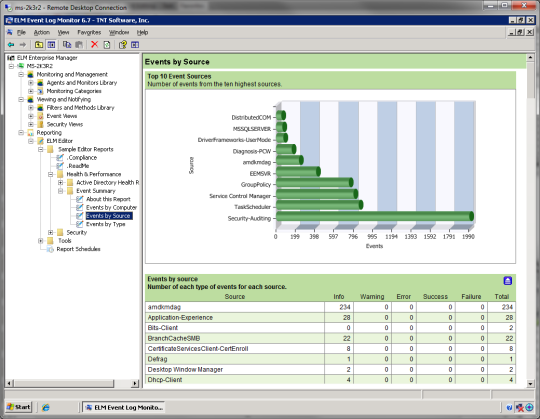Viewport: 540px width, 419px height.
Task: Click the Forward arrow toolbar icon
Action: click(23, 45)
